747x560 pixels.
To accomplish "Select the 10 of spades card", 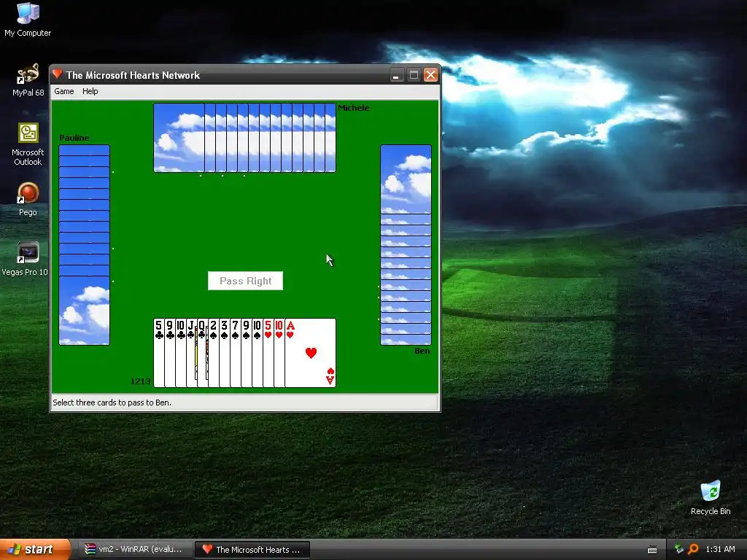I will [x=258, y=353].
